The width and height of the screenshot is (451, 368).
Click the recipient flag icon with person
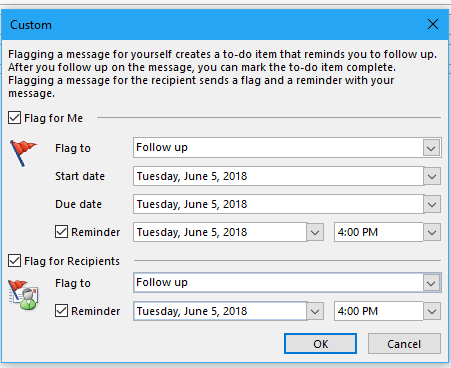(x=23, y=295)
